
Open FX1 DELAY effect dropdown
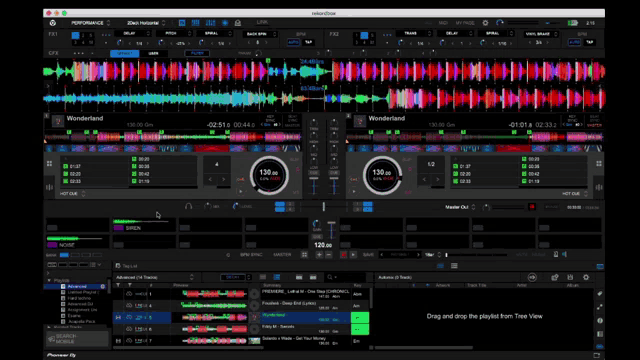click(132, 33)
